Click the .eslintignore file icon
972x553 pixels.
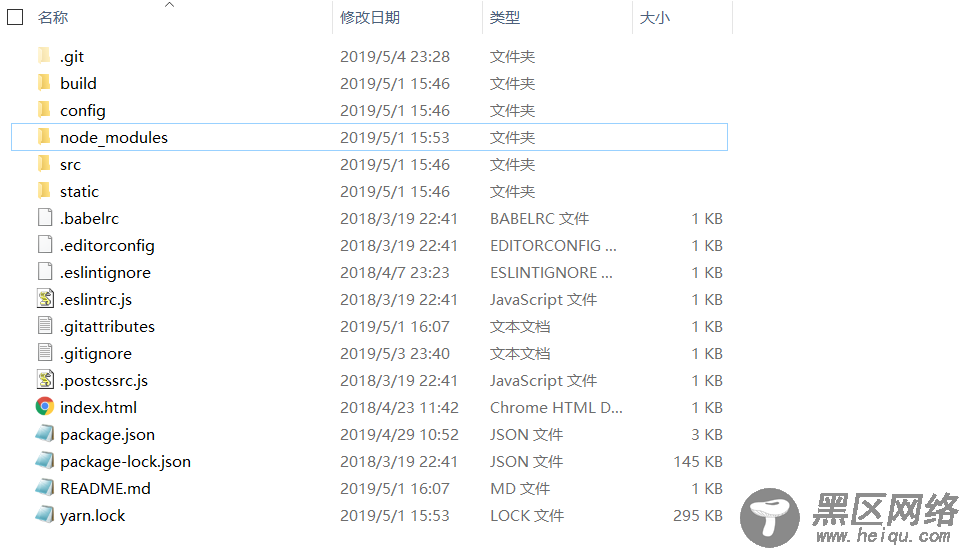[45, 272]
